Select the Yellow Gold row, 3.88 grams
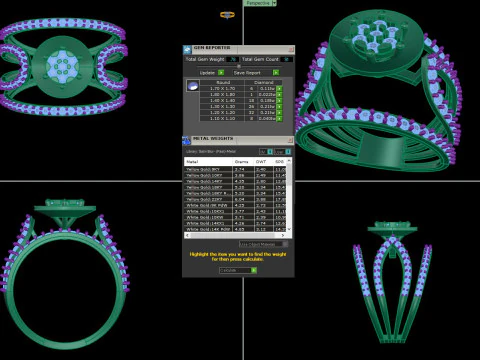Screen dimensions: 480x360 [235, 175]
